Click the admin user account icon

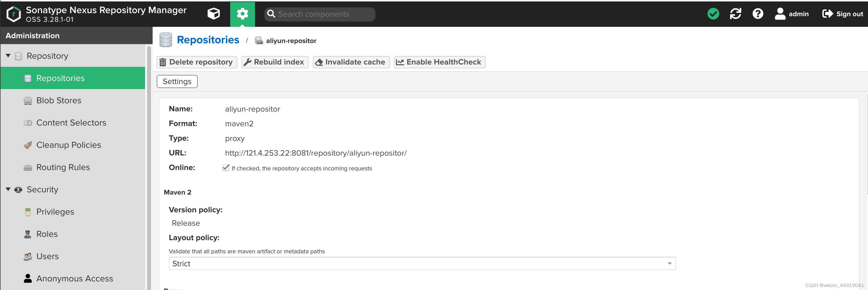click(x=780, y=14)
